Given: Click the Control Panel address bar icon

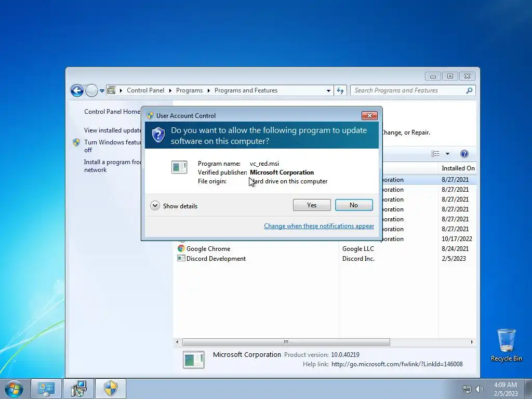Looking at the screenshot, I should pyautogui.click(x=111, y=90).
